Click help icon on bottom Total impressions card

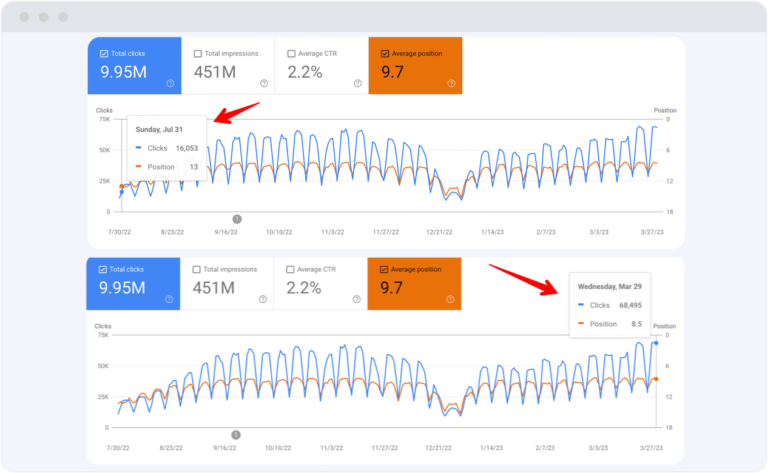(263, 300)
